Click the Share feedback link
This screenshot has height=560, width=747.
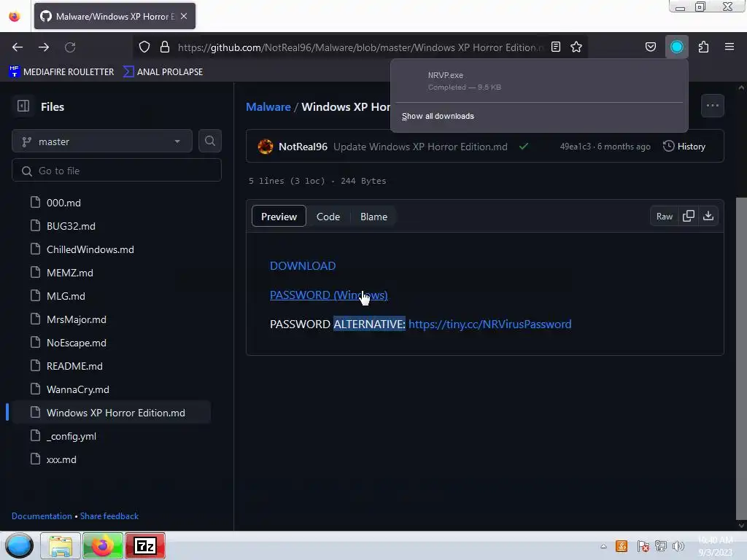click(109, 516)
